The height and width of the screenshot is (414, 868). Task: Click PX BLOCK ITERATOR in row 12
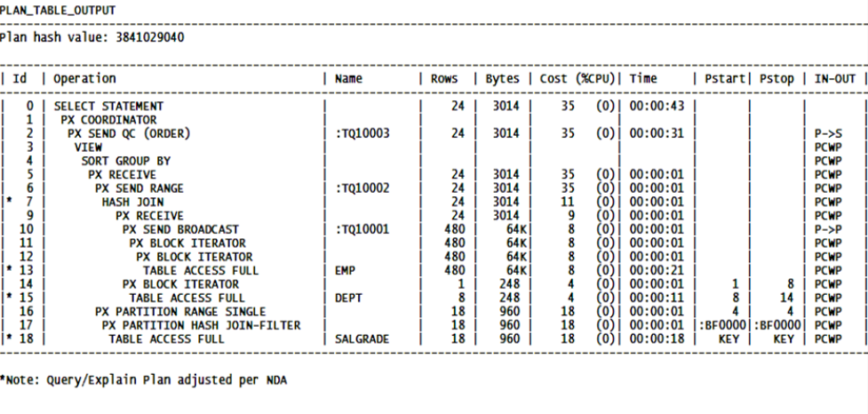(195, 257)
